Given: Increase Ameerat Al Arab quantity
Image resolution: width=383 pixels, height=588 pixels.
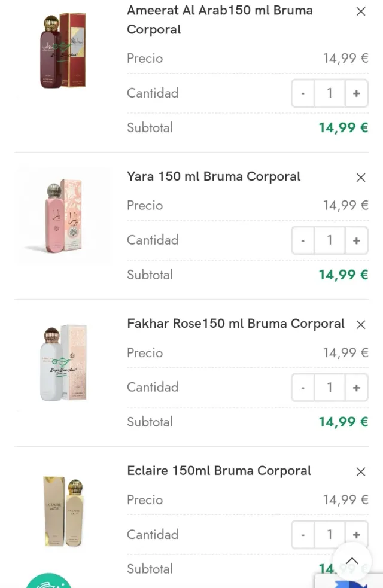Looking at the screenshot, I should [x=357, y=93].
